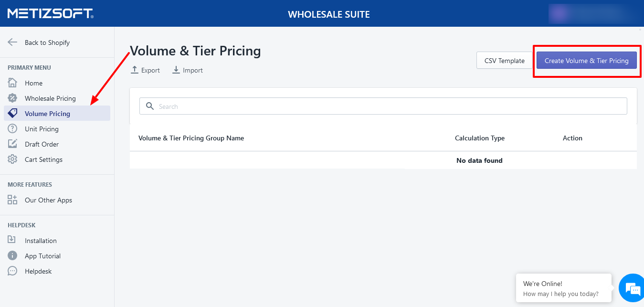Screen dimensions: 644x307
Task: Click the Draft Order edit icon
Action: pos(12,144)
